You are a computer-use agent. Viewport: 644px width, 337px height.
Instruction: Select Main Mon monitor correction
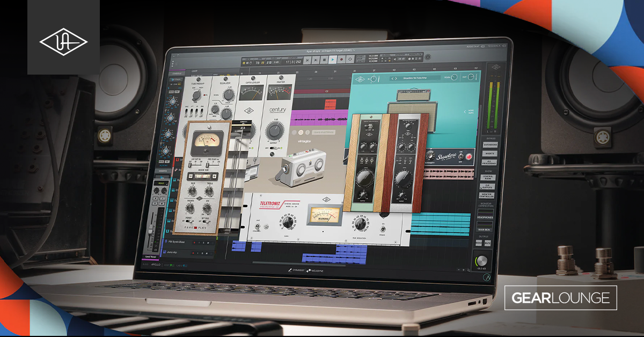pos(485,228)
